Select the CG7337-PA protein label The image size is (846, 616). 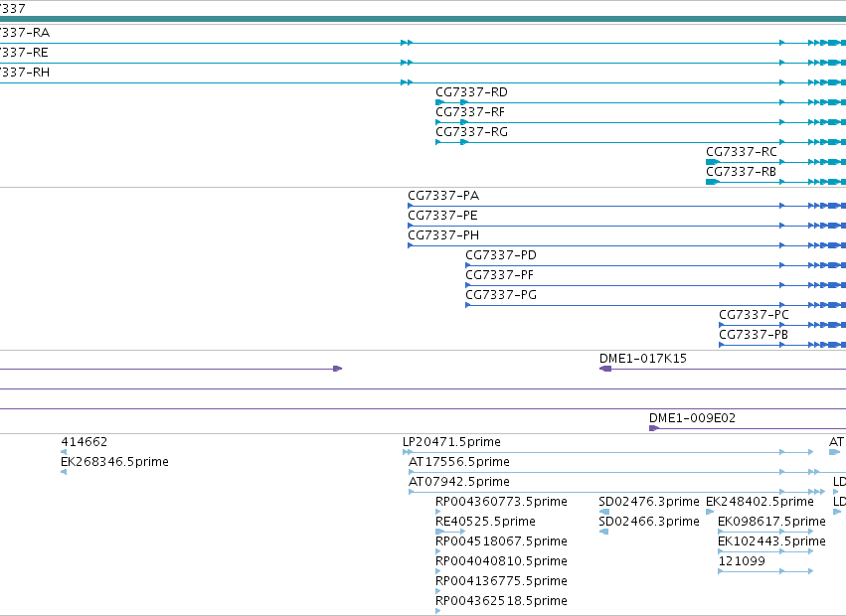coord(443,196)
